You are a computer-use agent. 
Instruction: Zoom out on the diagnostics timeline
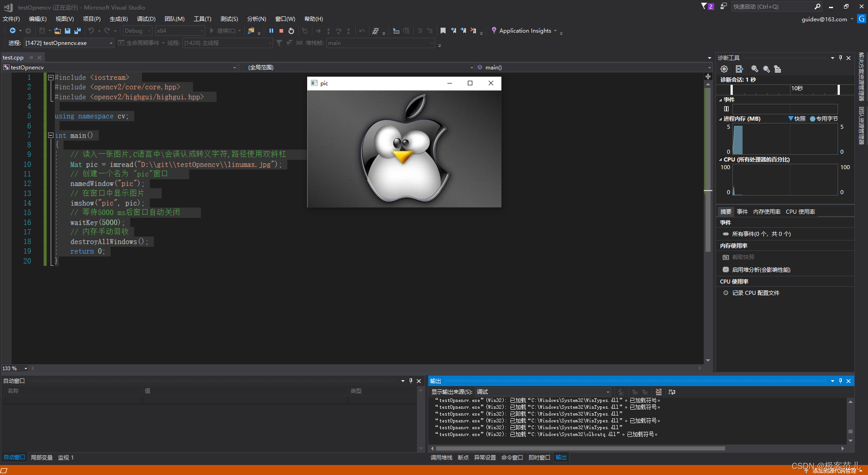pos(766,69)
